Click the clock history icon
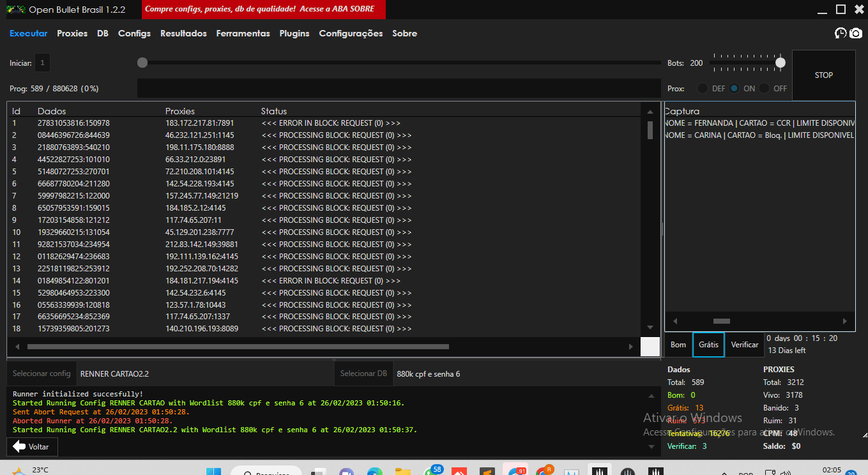The height and width of the screenshot is (475, 868). (841, 33)
